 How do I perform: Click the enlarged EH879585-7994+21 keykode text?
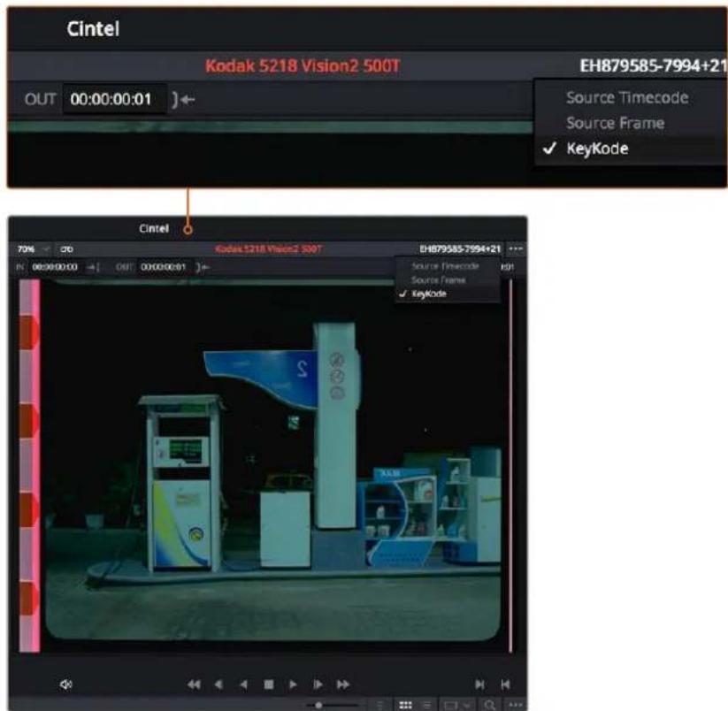(653, 65)
